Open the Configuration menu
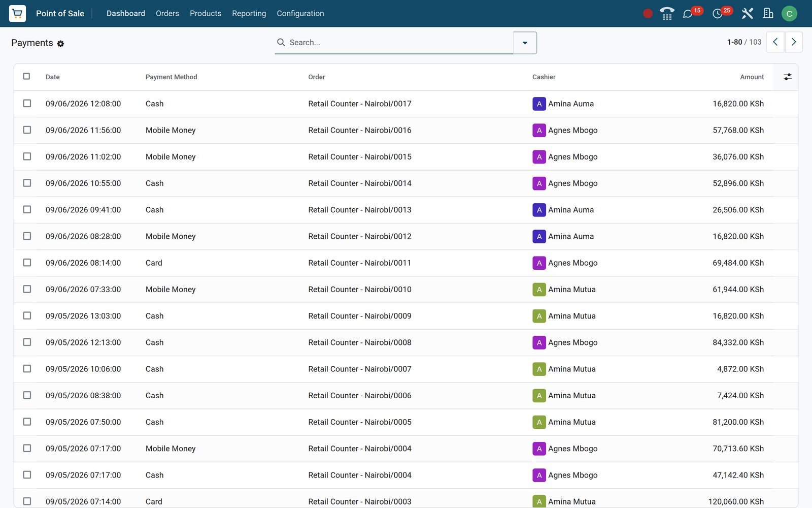812x508 pixels. pyautogui.click(x=300, y=13)
